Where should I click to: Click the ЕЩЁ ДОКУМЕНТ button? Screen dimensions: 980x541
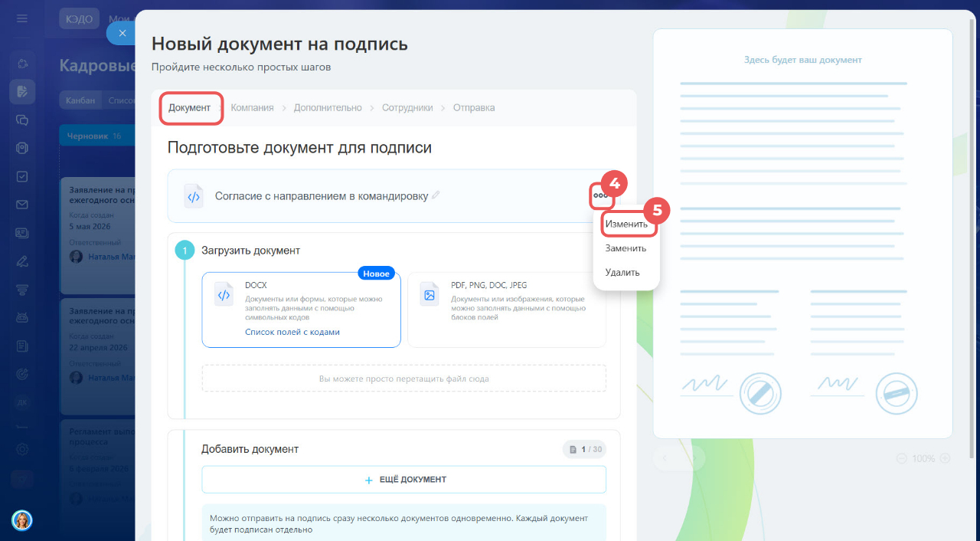click(403, 480)
